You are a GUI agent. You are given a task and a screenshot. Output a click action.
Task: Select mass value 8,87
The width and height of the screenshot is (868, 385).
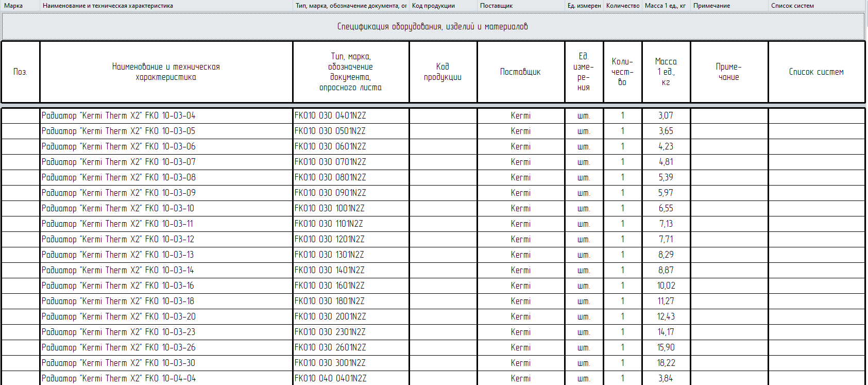tap(666, 270)
